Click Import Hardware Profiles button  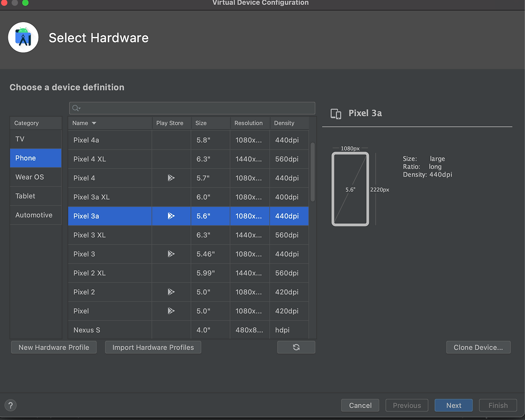point(153,347)
